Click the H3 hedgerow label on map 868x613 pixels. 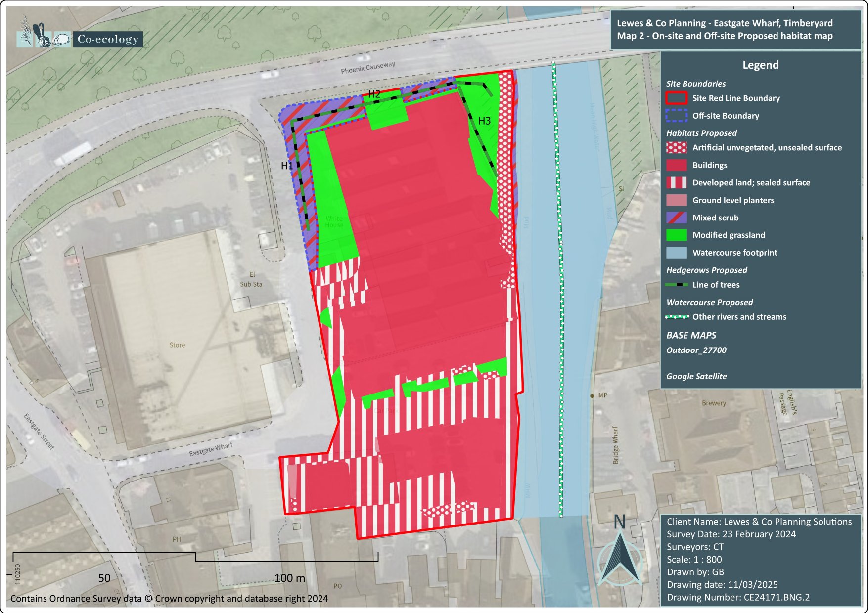(x=484, y=121)
